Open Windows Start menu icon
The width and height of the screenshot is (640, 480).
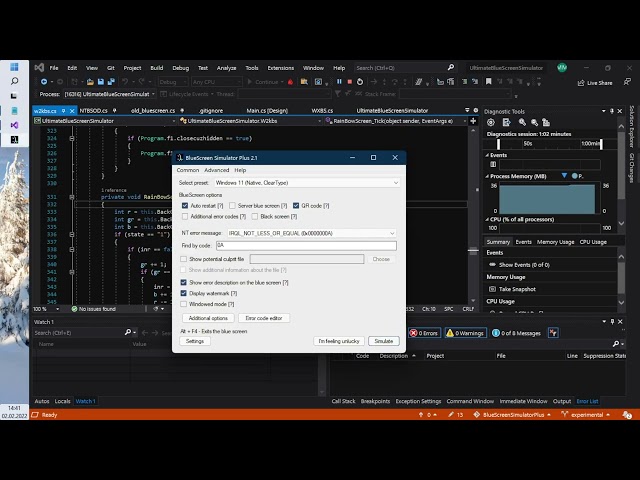pyautogui.click(x=14, y=67)
